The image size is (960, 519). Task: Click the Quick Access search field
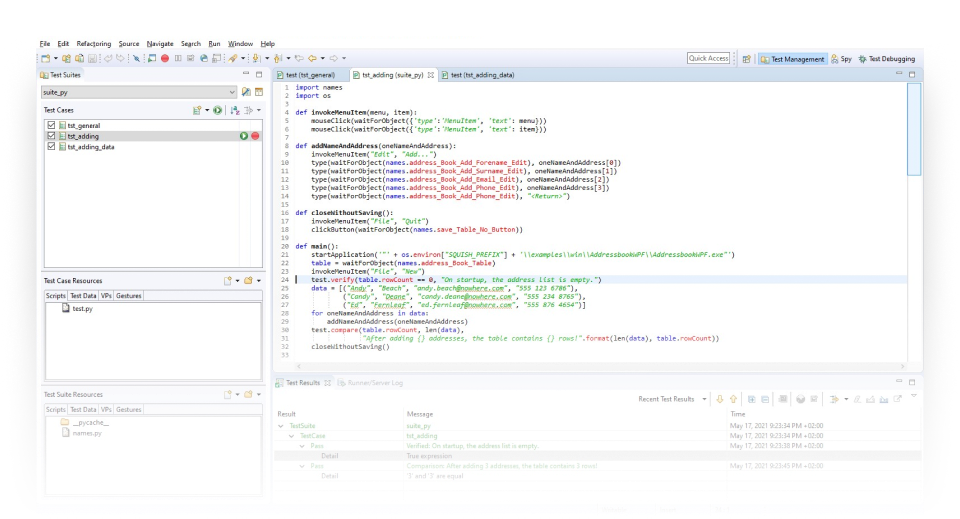708,59
